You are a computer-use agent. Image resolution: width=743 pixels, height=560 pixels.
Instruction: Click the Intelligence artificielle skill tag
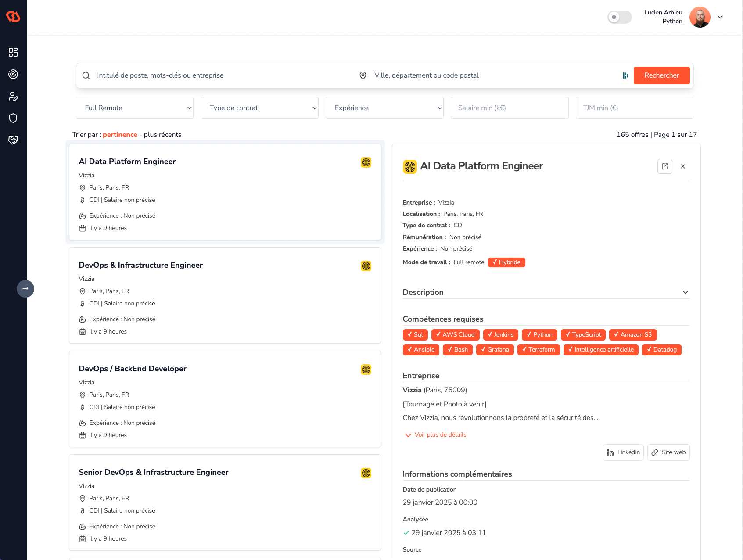(601, 350)
